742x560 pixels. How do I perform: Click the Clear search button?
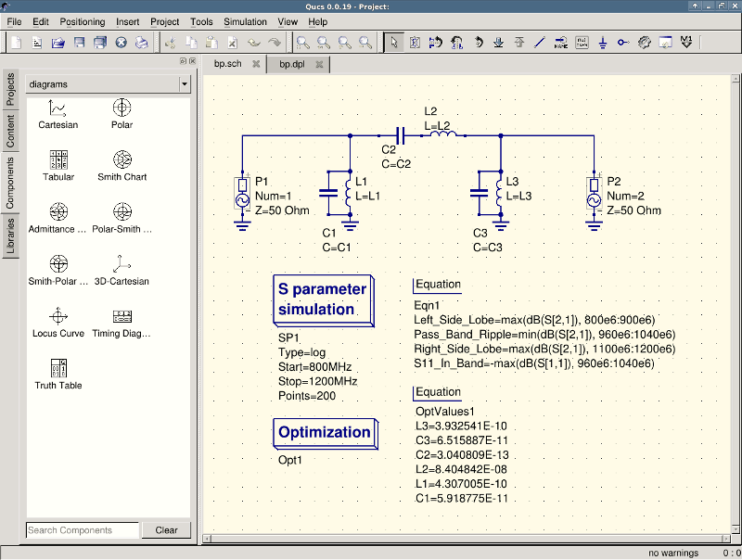point(167,530)
